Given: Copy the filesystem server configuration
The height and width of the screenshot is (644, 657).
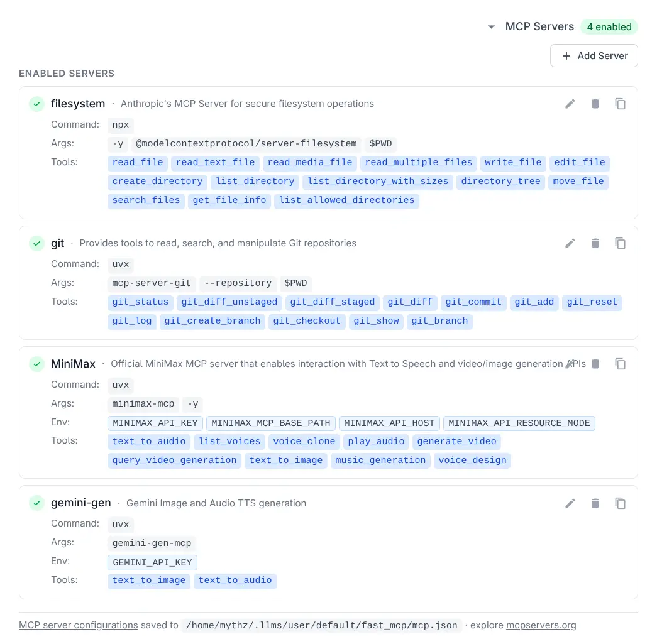Looking at the screenshot, I should tap(621, 104).
